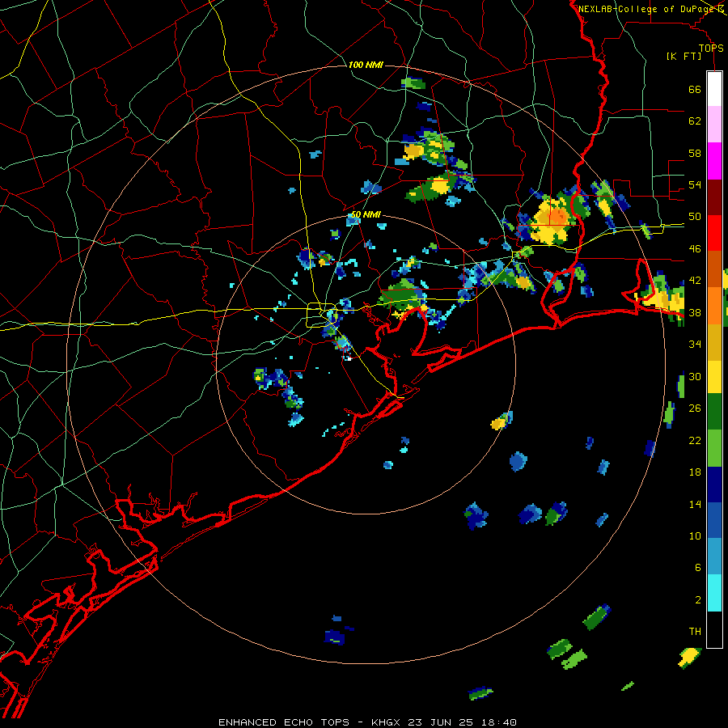
Task: Click the 'KHGX' station identifier in footer
Action: 385,722
